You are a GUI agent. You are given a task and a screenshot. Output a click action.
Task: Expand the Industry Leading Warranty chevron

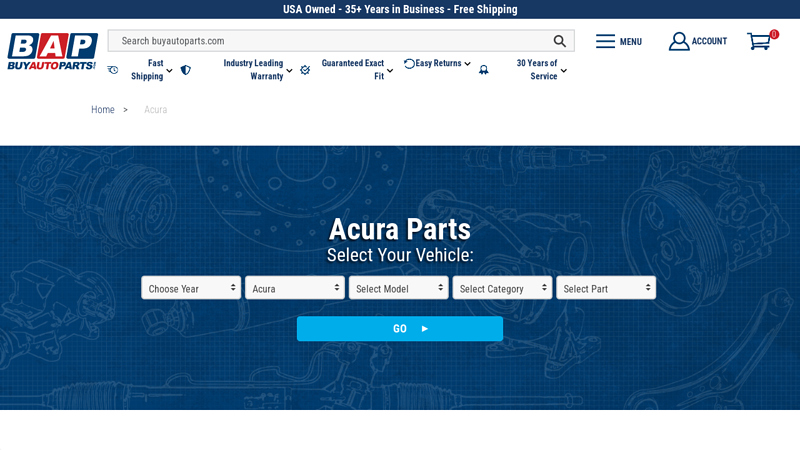(289, 70)
